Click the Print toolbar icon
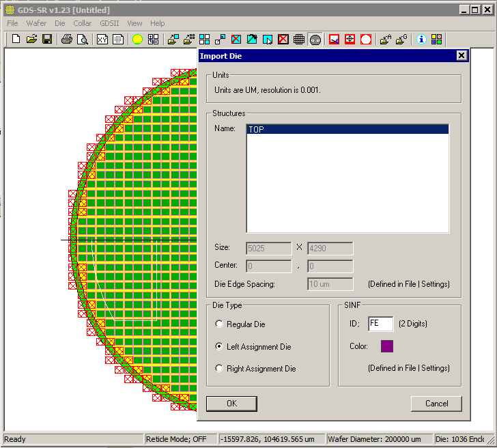This screenshot has width=497, height=448. [67, 40]
